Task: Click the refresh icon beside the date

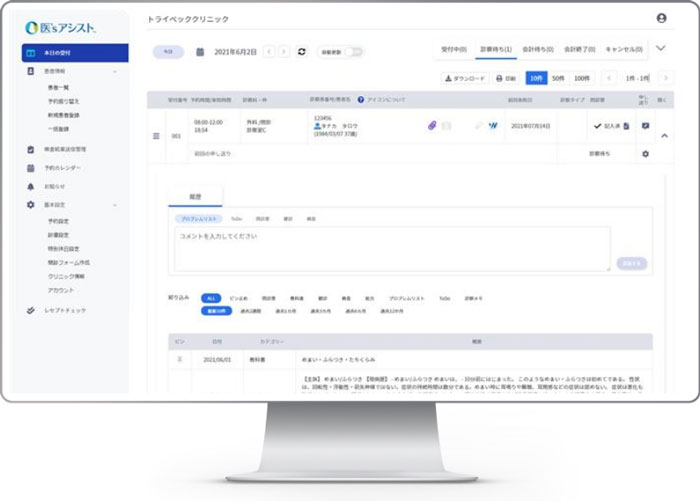Action: 302,51
